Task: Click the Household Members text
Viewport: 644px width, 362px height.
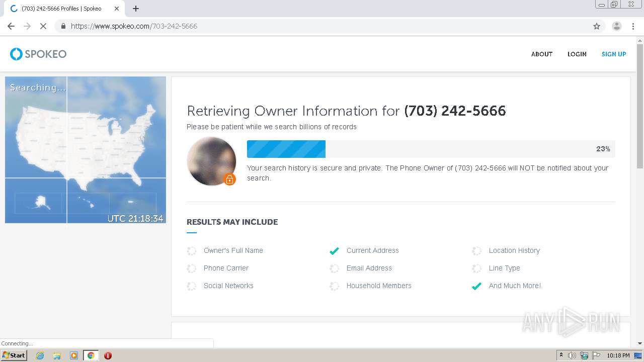Action: tap(379, 286)
